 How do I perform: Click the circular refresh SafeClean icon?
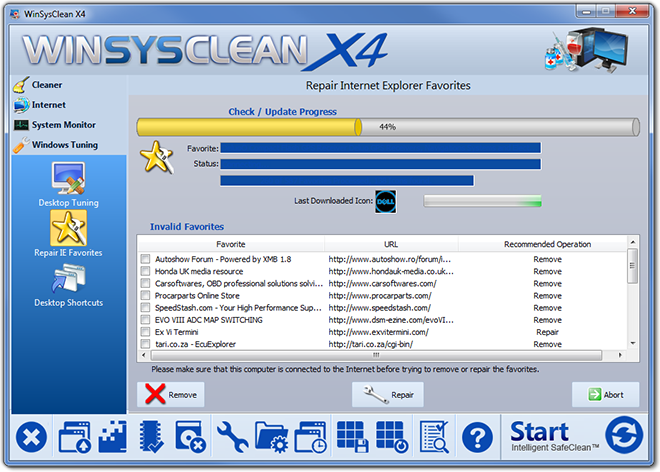pos(624,435)
